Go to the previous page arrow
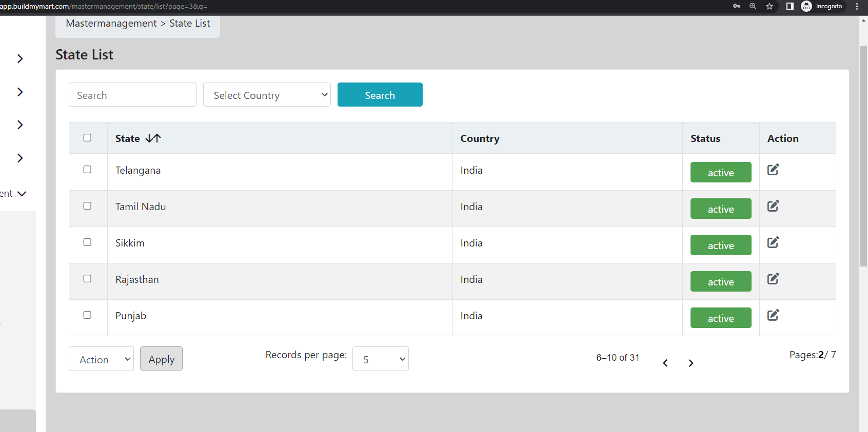 [x=665, y=363]
